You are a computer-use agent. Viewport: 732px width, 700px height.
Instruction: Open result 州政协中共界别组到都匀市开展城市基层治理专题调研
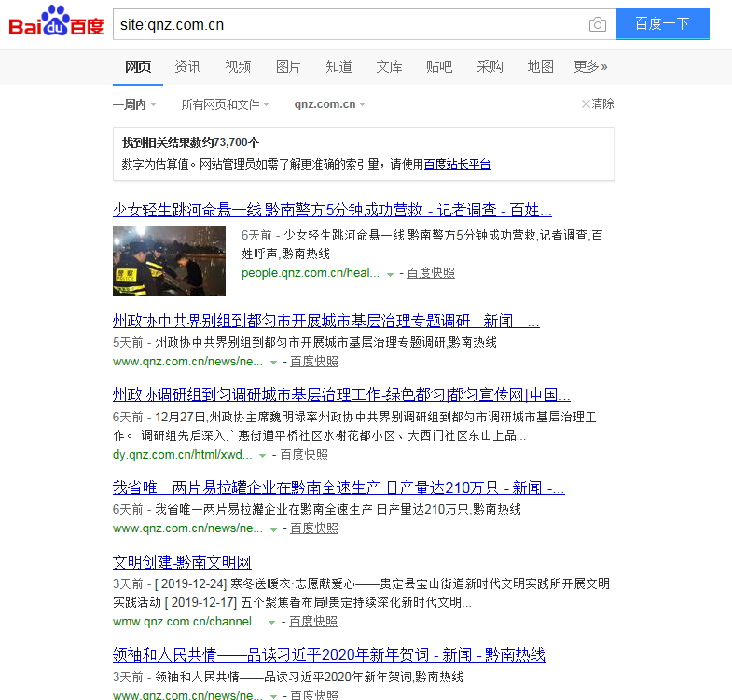pyautogui.click(x=325, y=321)
